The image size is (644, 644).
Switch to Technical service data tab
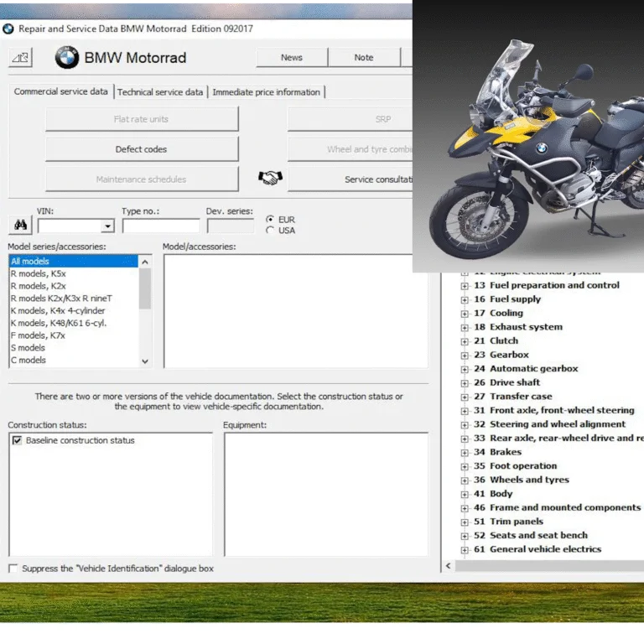pyautogui.click(x=160, y=92)
